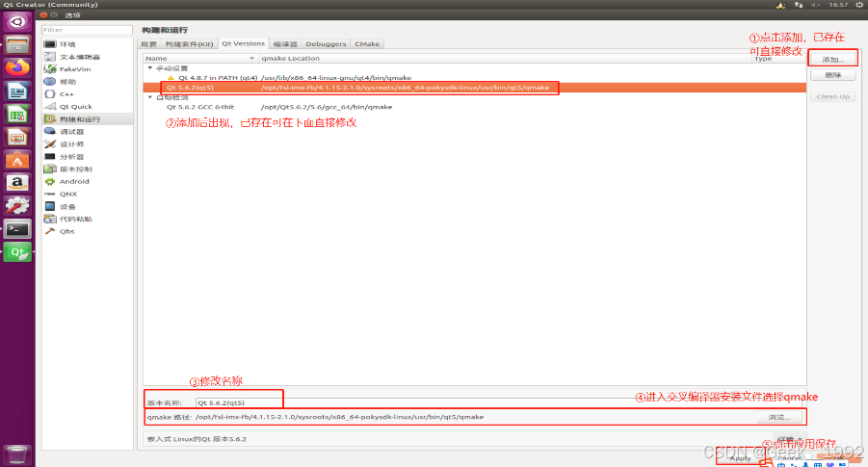This screenshot has width=868, height=467.
Task: Select the 分析器 options category
Action: click(88, 157)
